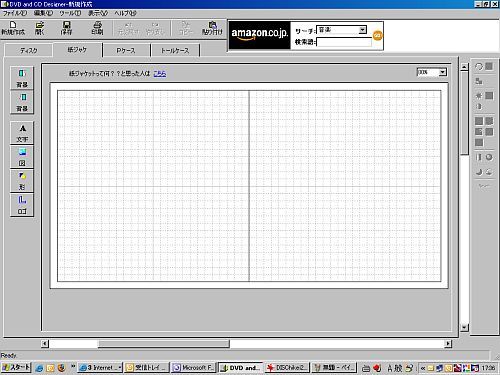500x375 pixels.
Task: Click the 保存 (save) floppy disk icon
Action: [66, 28]
